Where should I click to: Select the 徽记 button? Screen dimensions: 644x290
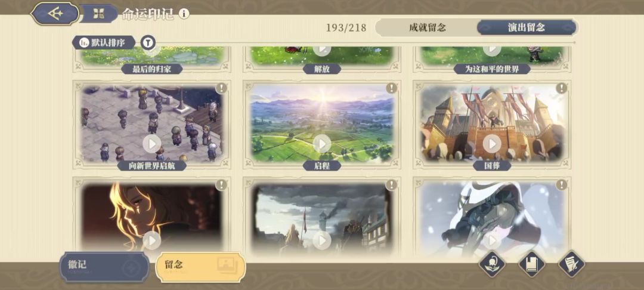pyautogui.click(x=104, y=267)
